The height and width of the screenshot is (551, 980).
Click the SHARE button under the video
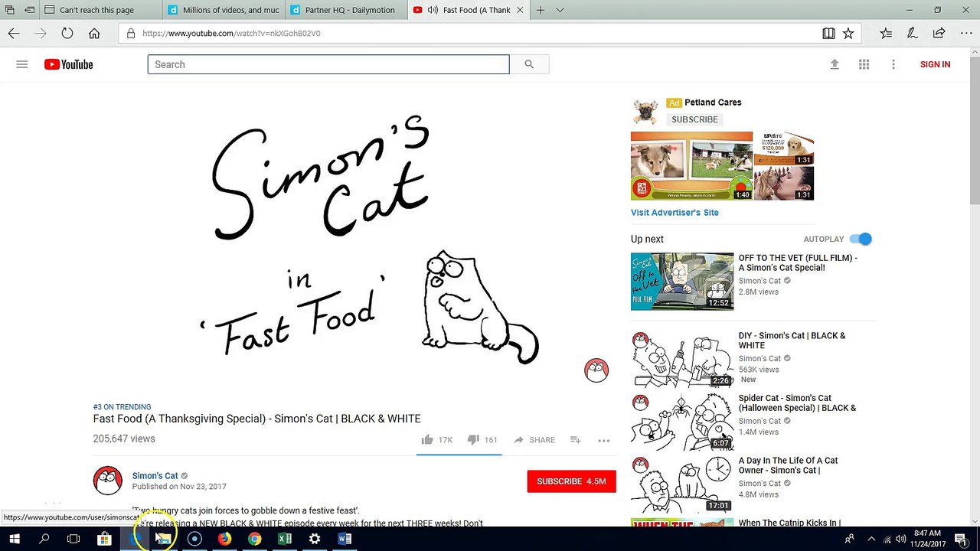click(534, 440)
